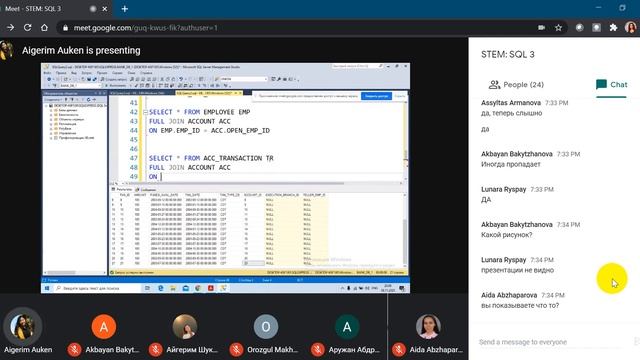The image size is (640, 360).
Task: Open notification center icon in presented taskbar
Action: coord(402,288)
